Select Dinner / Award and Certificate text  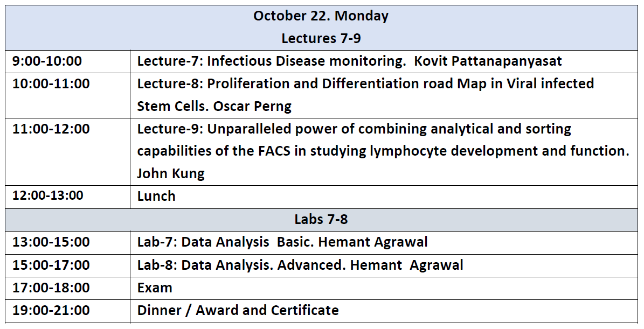tap(238, 311)
